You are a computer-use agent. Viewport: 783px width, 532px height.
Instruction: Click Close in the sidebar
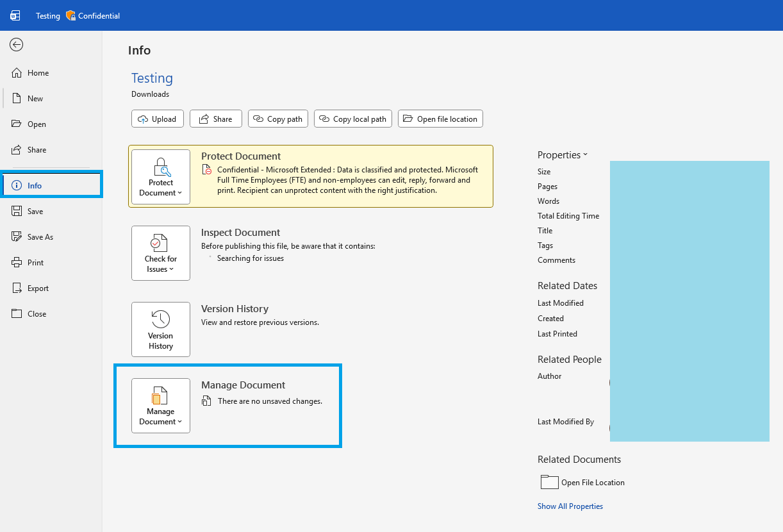[x=51, y=314]
